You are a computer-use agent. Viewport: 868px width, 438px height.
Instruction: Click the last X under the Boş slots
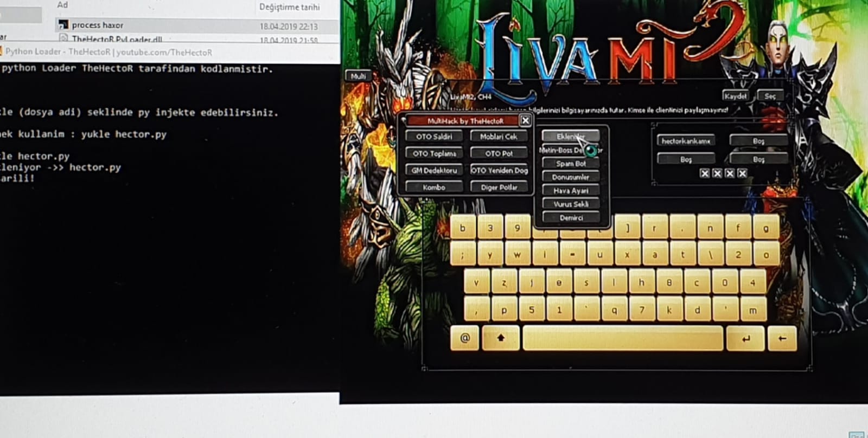tap(742, 173)
